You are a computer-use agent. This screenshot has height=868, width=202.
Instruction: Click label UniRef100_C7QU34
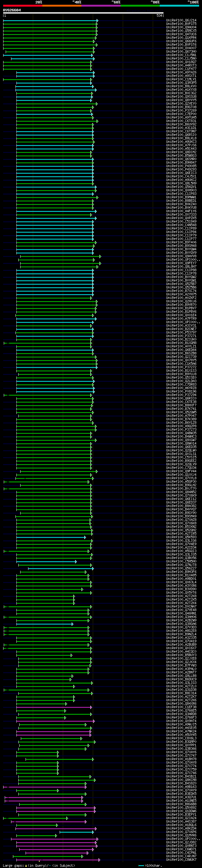(181, 468)
